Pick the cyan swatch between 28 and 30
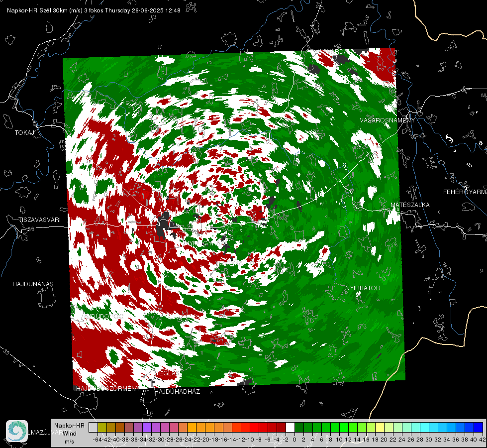The image size is (487, 448). [x=425, y=427]
